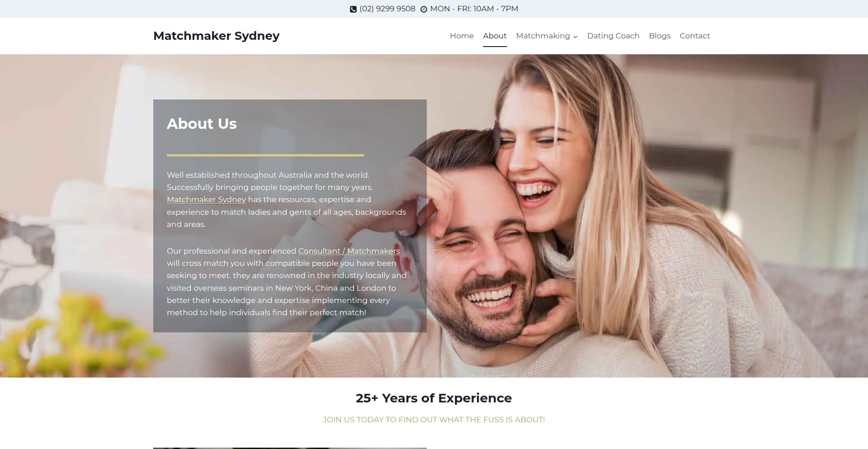
Task: Click the About Us heading
Action: tap(202, 124)
